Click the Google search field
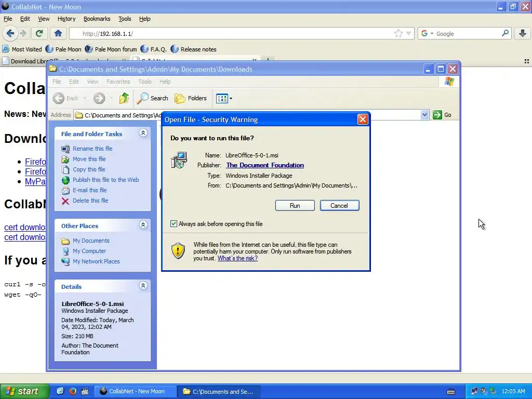 [x=468, y=34]
